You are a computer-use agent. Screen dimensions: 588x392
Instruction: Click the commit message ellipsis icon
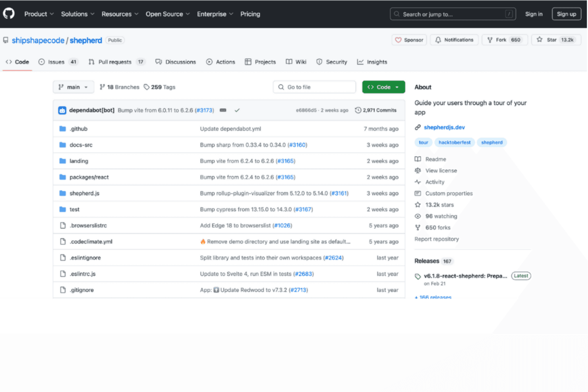(223, 110)
